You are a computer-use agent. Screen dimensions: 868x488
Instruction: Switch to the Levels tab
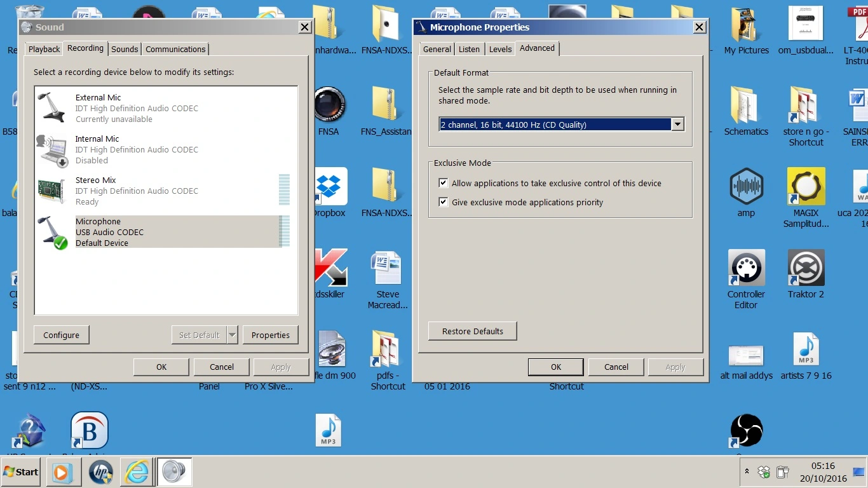500,49
